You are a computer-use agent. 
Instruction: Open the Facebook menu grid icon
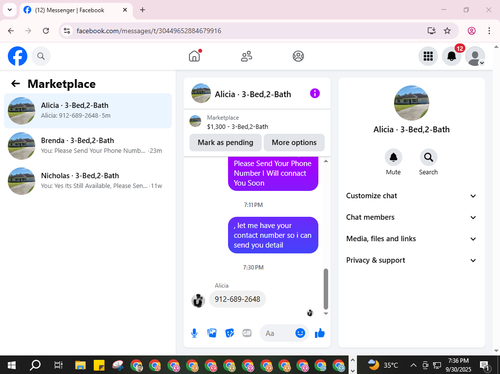click(428, 56)
